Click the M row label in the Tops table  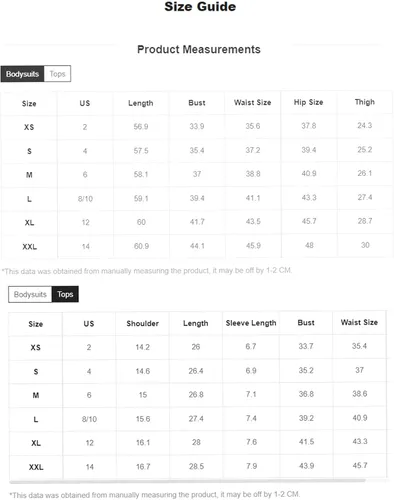[x=36, y=395]
